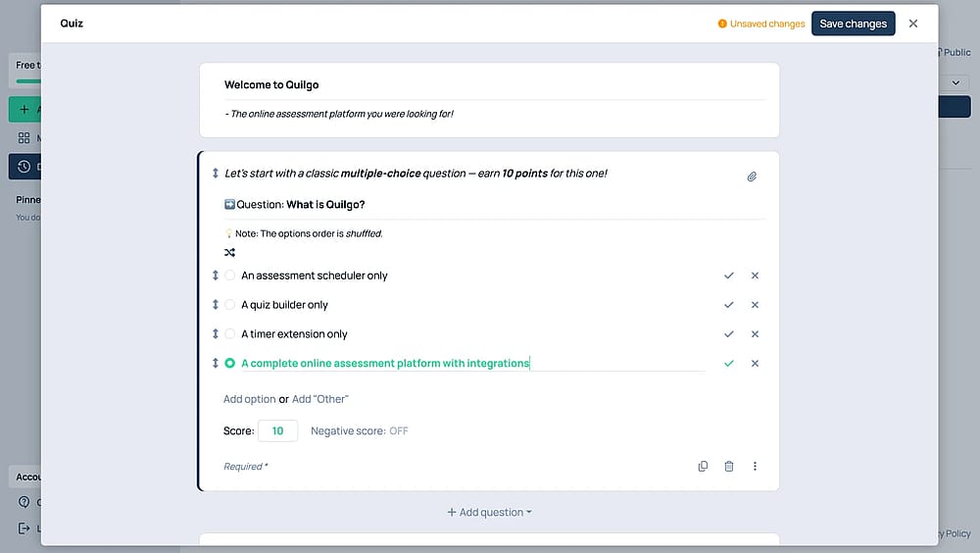
Task: Save the quiz with Save changes button
Action: (853, 24)
